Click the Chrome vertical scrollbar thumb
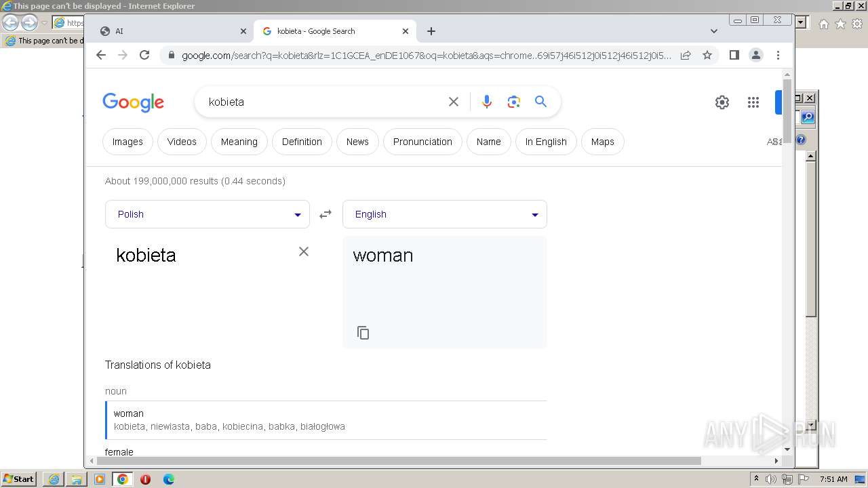868x488 pixels. point(787,110)
